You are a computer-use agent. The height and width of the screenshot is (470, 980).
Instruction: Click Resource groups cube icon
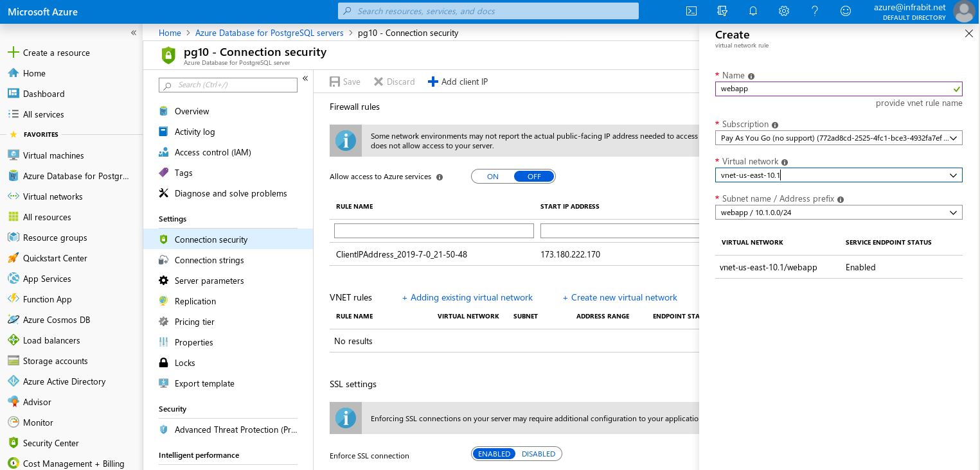pos(13,238)
